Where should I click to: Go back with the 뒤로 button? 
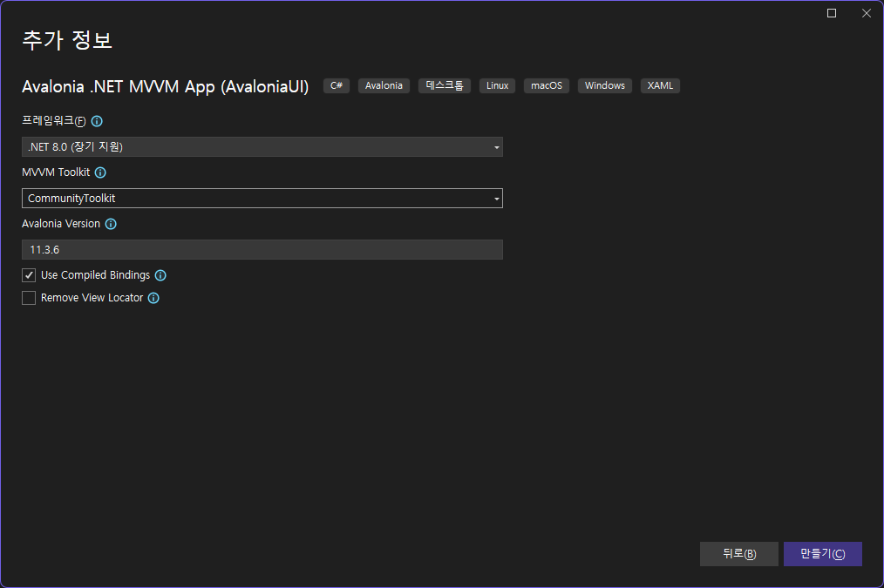[739, 554]
